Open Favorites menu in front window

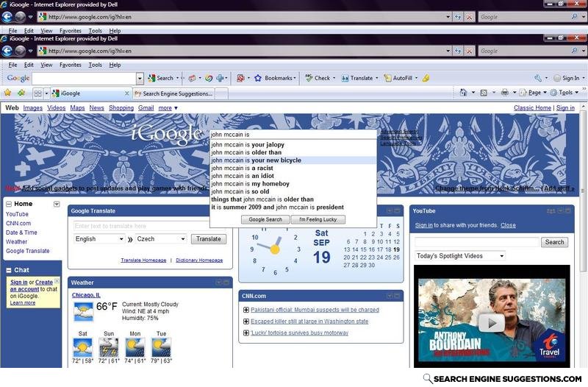click(71, 65)
